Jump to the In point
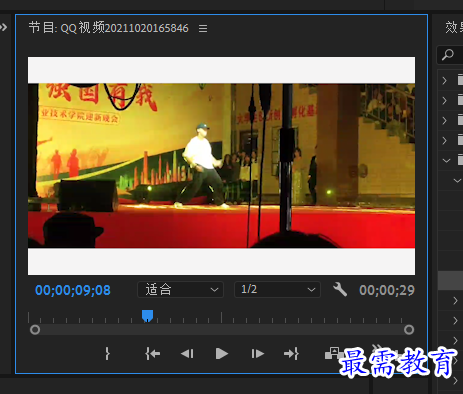This screenshot has height=394, width=463. click(x=153, y=354)
